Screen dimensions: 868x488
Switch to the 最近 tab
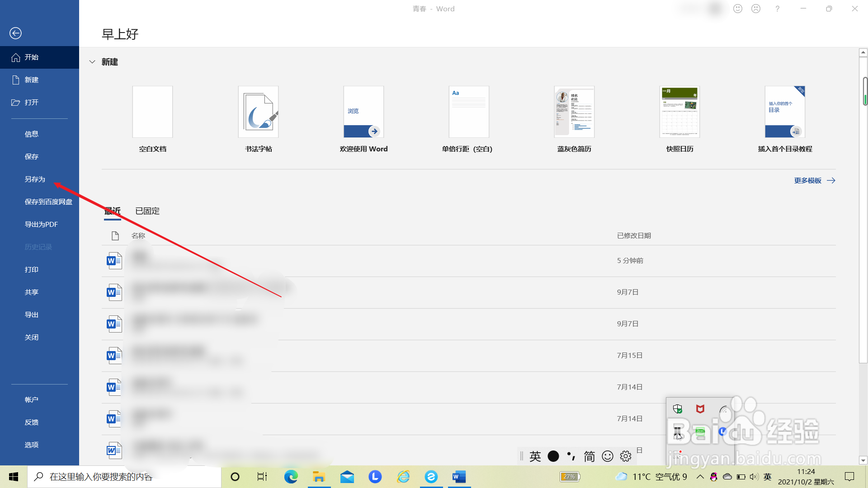(x=113, y=211)
